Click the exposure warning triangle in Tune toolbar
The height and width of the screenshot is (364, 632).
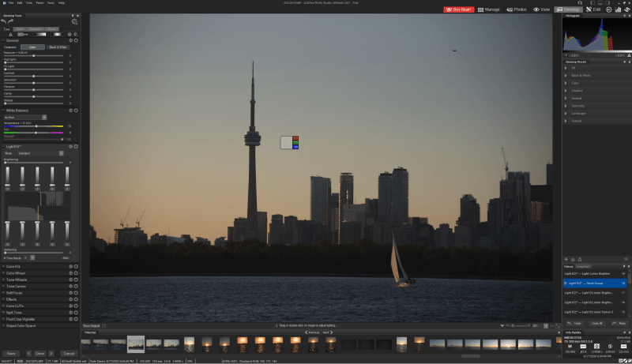[x=10, y=35]
